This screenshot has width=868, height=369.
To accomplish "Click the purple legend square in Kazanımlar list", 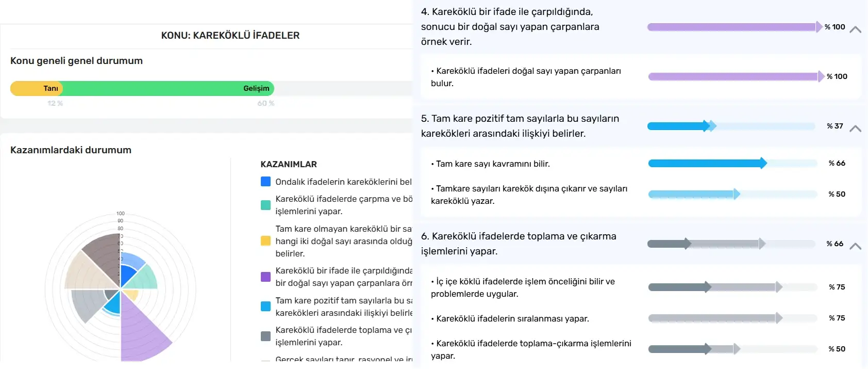I will pos(265,277).
